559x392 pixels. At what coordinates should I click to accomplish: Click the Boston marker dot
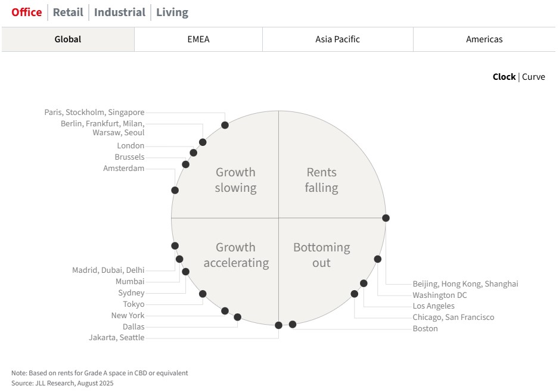(x=293, y=324)
